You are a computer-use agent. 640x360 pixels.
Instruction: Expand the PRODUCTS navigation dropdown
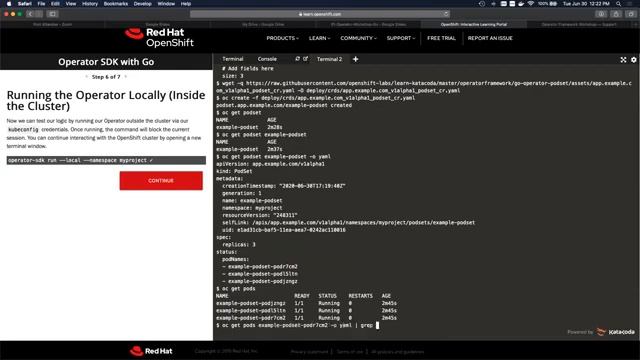pos(282,38)
